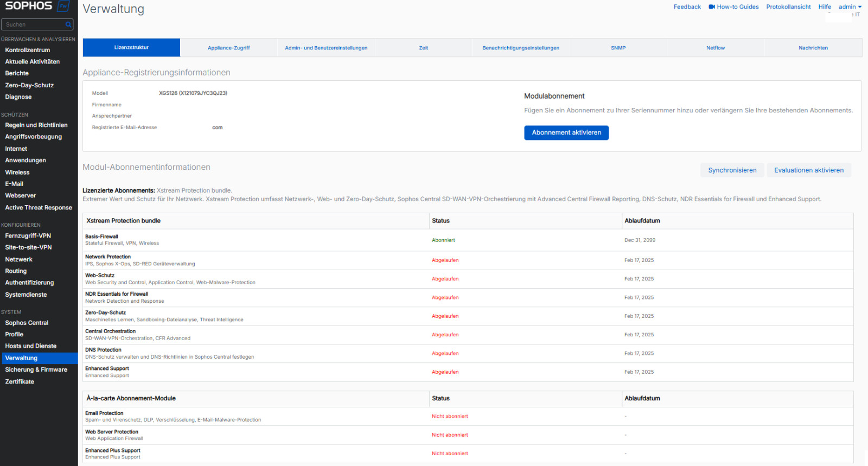Open the Hilfe link

[824, 7]
